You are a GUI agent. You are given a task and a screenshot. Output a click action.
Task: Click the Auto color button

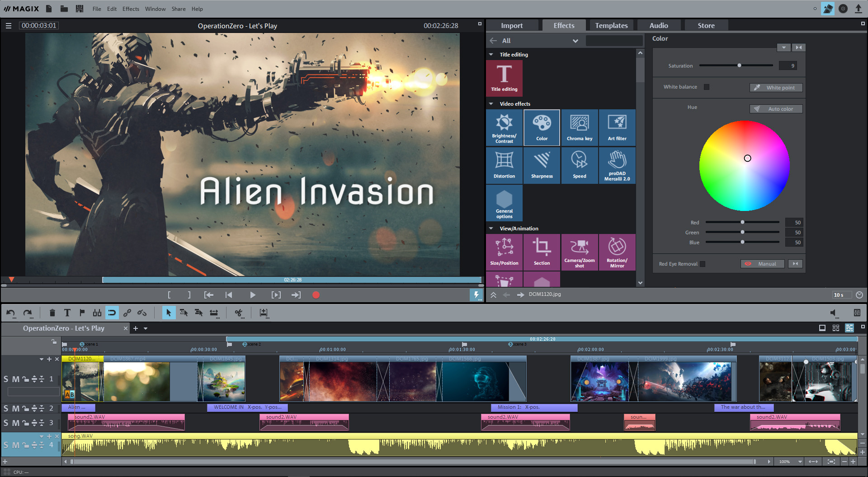[x=776, y=108]
